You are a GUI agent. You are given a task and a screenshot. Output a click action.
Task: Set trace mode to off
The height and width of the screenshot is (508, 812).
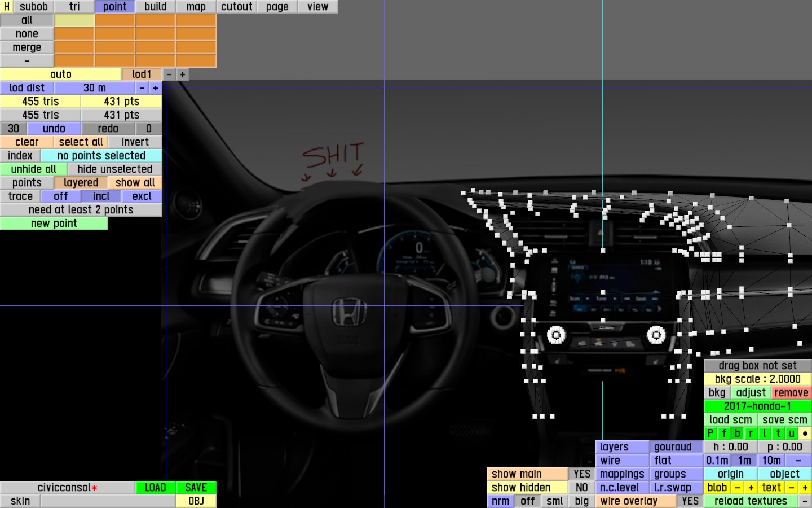pos(61,196)
